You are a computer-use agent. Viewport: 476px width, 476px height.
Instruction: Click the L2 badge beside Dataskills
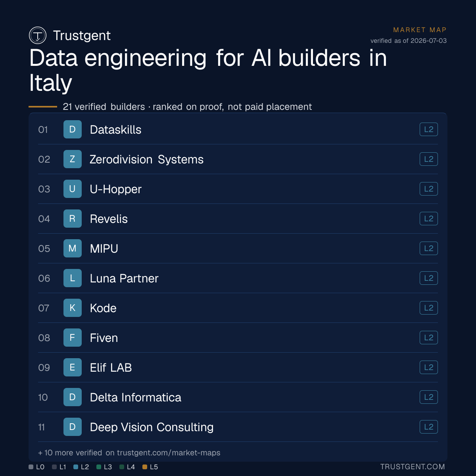429,129
